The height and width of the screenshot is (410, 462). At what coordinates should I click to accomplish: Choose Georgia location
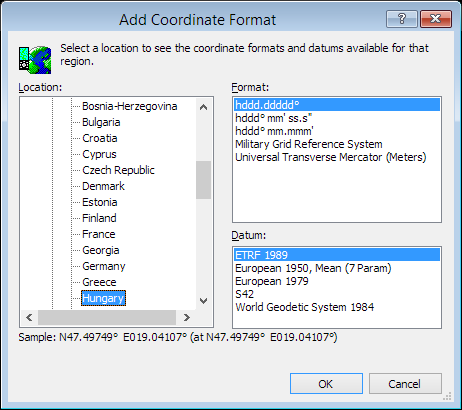coord(101,250)
